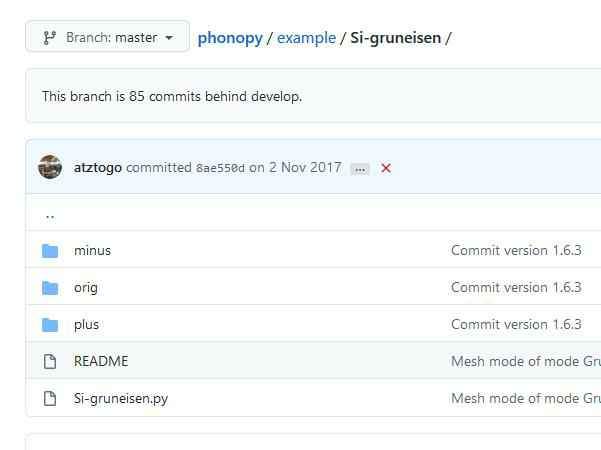Click the orig folder icon

(x=50, y=288)
